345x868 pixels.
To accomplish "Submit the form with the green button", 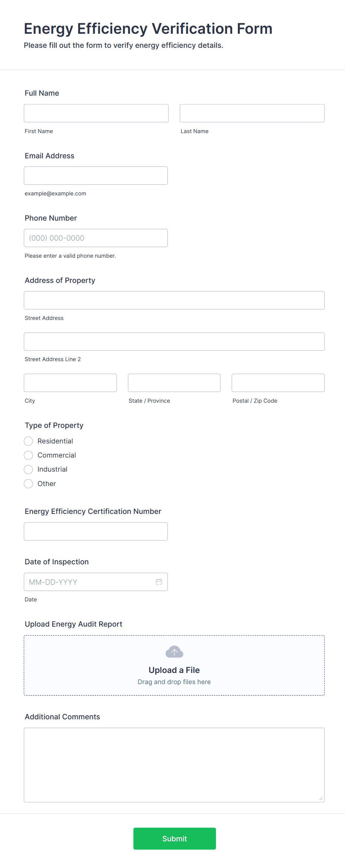I will point(174,838).
